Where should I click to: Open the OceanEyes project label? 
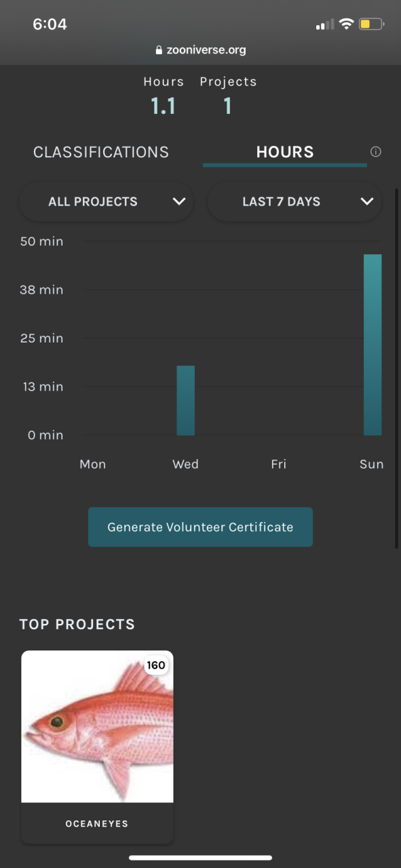tap(97, 823)
